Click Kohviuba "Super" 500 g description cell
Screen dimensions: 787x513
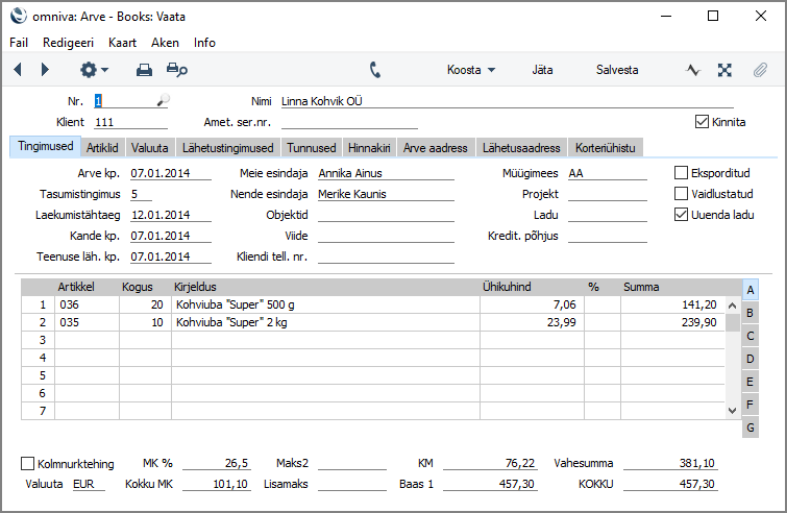(x=326, y=305)
